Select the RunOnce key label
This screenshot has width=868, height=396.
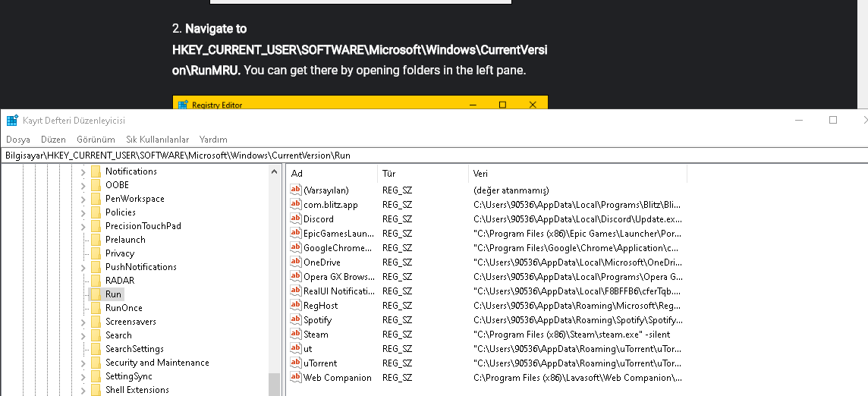(x=124, y=308)
